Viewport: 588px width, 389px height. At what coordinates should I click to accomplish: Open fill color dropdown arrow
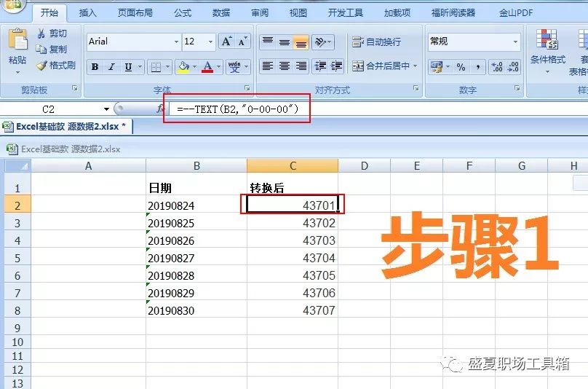click(x=194, y=67)
